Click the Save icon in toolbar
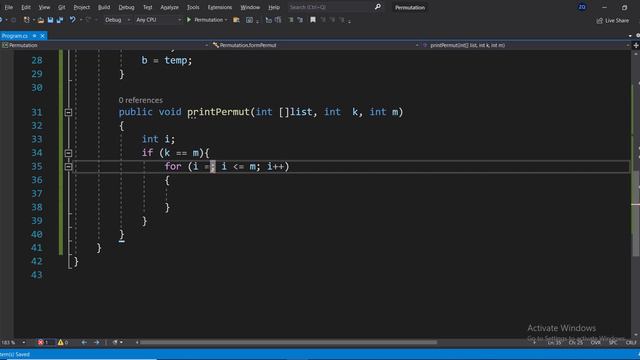 pyautogui.click(x=50, y=20)
